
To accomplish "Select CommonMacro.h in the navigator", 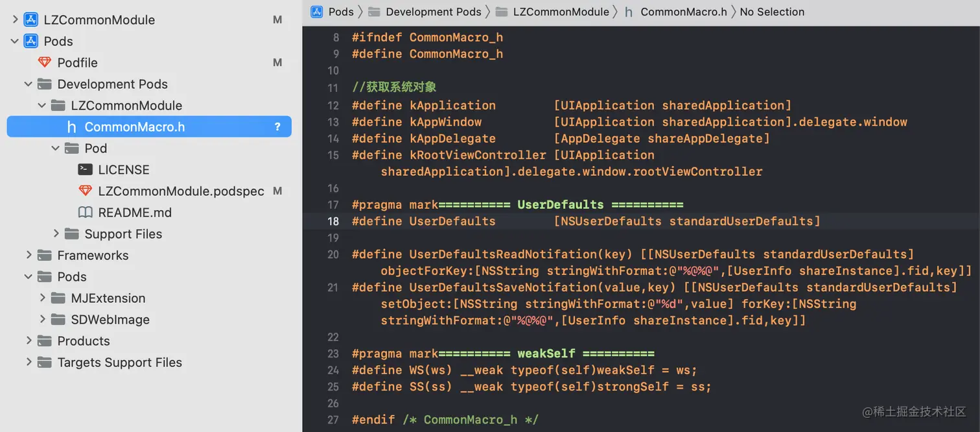I will coord(149,126).
